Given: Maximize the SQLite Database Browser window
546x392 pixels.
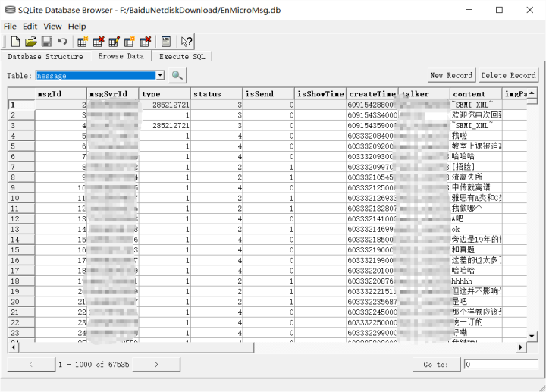Looking at the screenshot, I should pyautogui.click(x=499, y=10).
